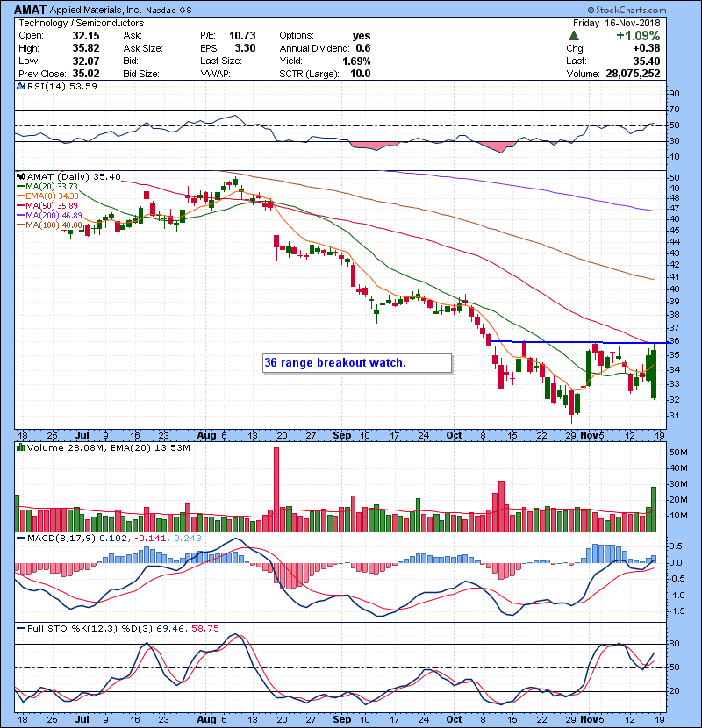Image resolution: width=702 pixels, height=728 pixels.
Task: Click the latest green volume bar
Action: point(654,509)
